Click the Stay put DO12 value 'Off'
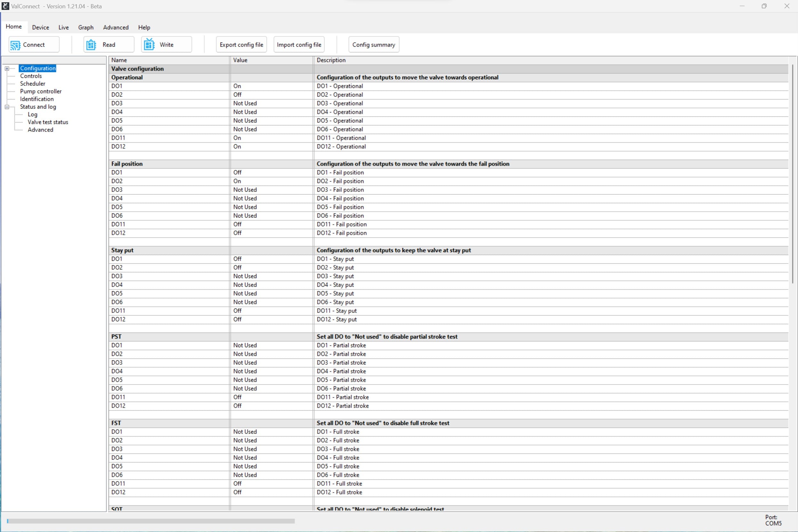798x532 pixels. (x=237, y=319)
